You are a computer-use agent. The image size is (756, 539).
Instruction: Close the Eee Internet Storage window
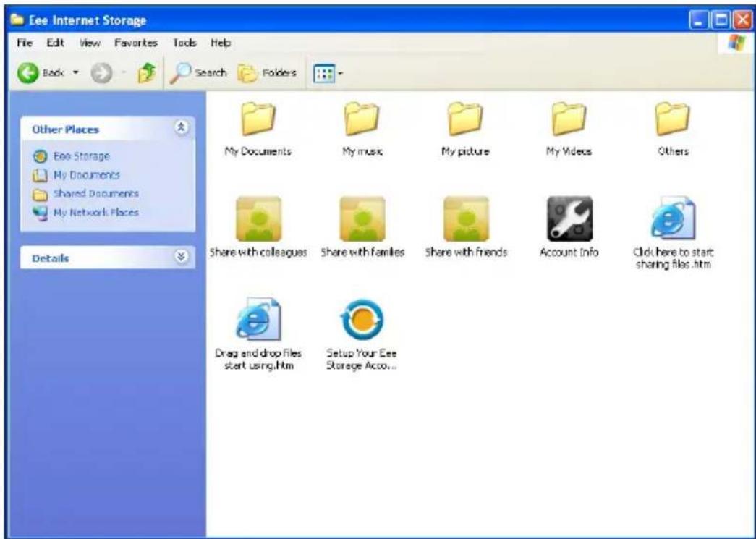coord(743,21)
